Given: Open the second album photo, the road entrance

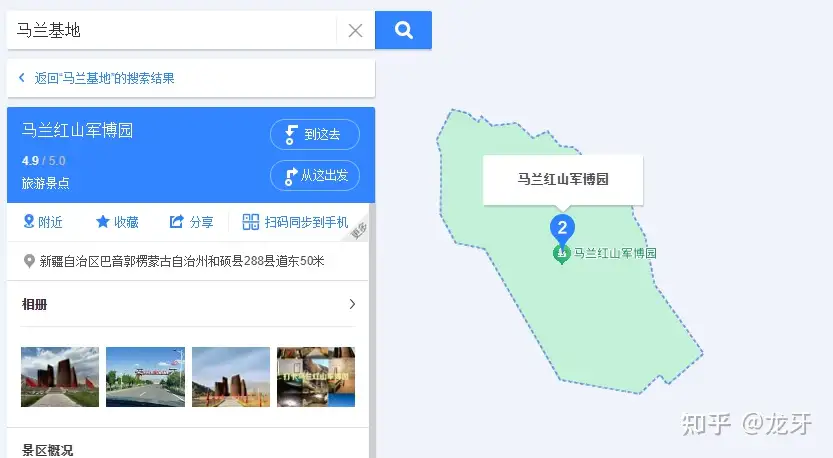Looking at the screenshot, I should [x=146, y=377].
